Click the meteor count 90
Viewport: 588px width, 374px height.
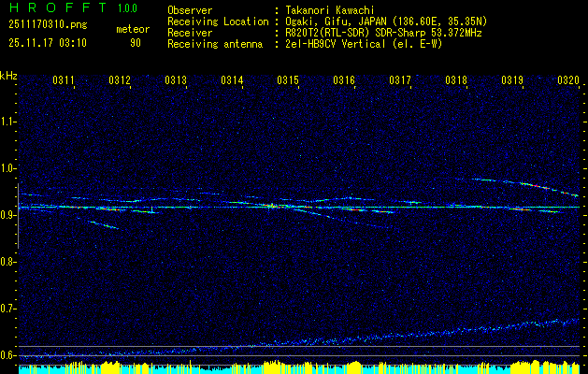coord(136,43)
